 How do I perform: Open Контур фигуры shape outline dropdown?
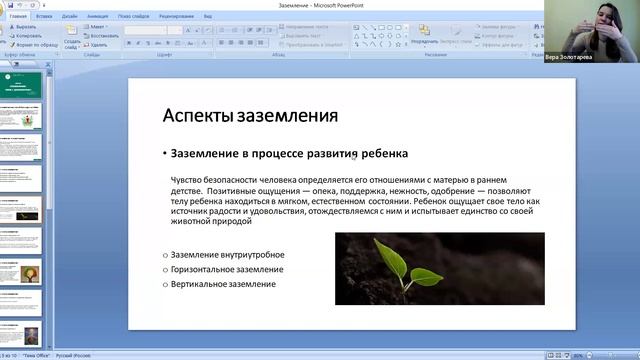tap(496, 36)
